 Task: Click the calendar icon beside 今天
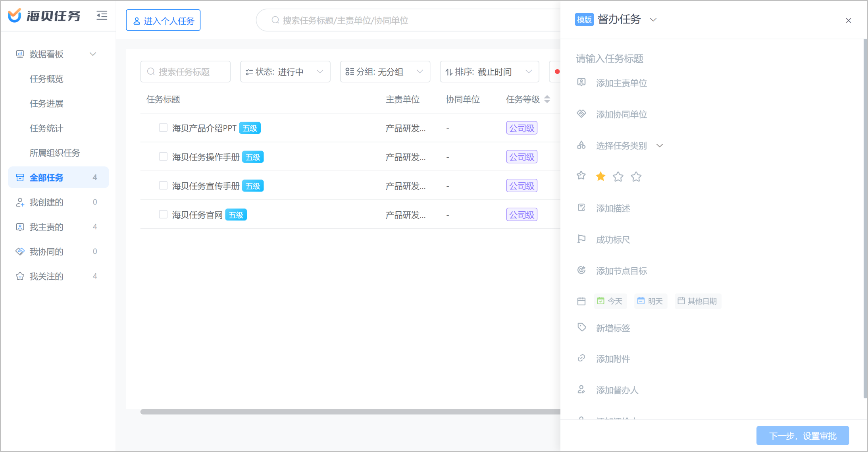point(581,301)
